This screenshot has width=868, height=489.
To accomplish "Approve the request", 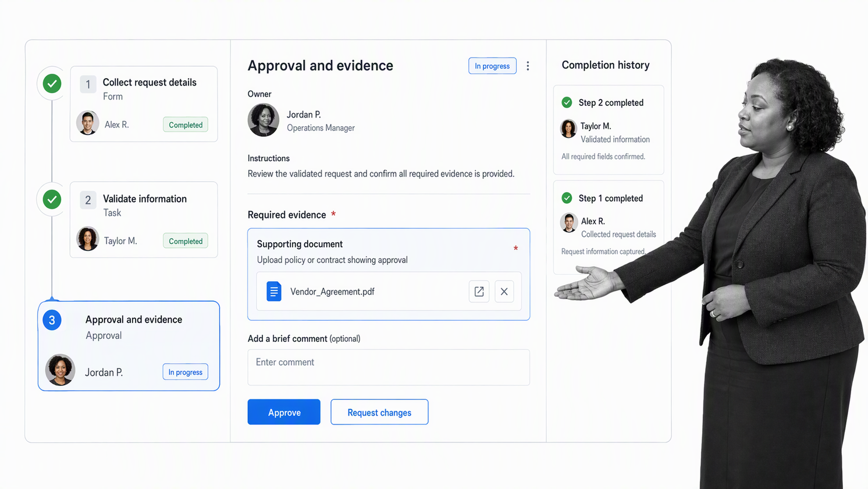I will [x=284, y=412].
